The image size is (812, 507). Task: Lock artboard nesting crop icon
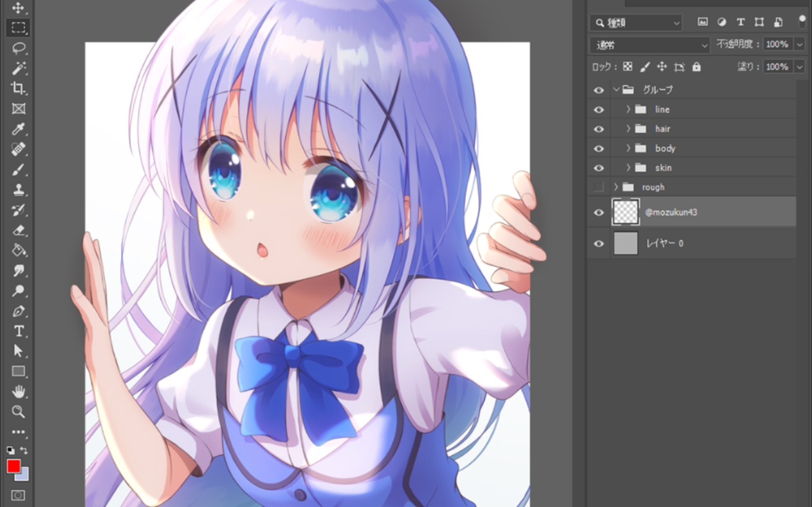click(x=680, y=67)
